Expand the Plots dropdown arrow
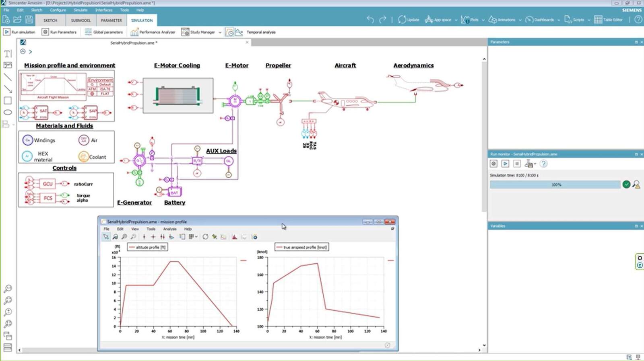The height and width of the screenshot is (361, 644). (483, 20)
